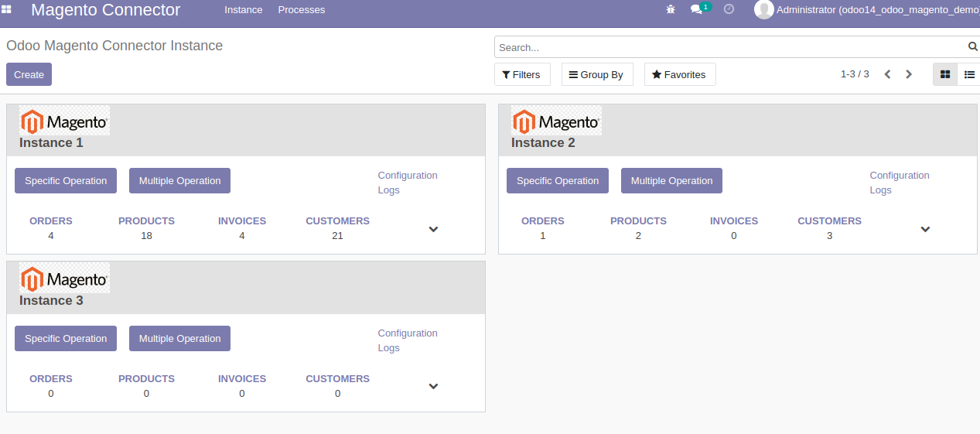Open Logs link of Instance 2

click(880, 190)
